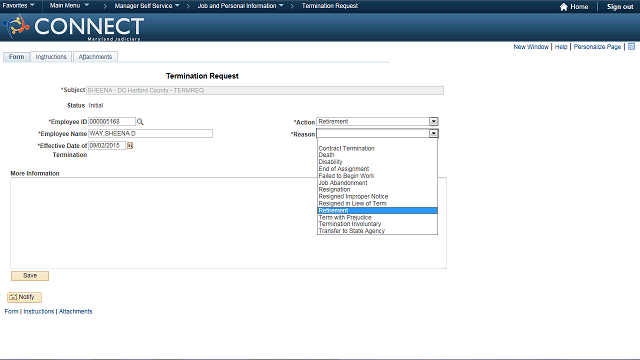Click the bottom Instructions link
This screenshot has height=360, width=640.
pos(39,311)
